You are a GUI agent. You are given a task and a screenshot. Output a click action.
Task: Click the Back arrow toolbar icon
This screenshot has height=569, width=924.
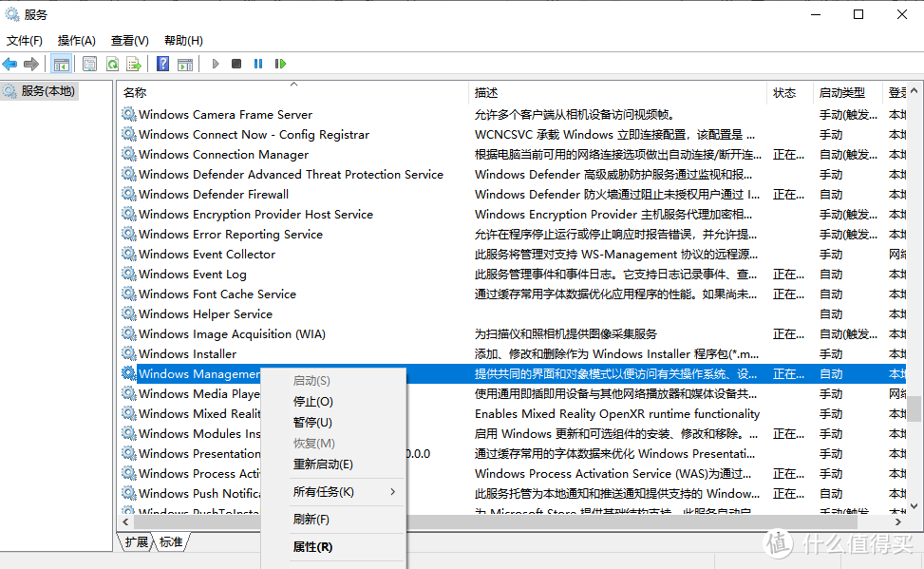(x=10, y=64)
